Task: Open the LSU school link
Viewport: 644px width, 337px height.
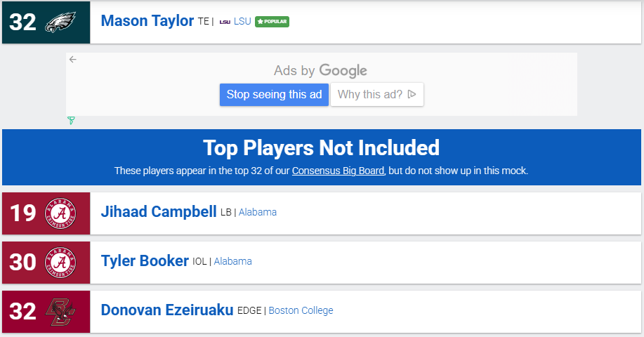Action: [x=242, y=22]
